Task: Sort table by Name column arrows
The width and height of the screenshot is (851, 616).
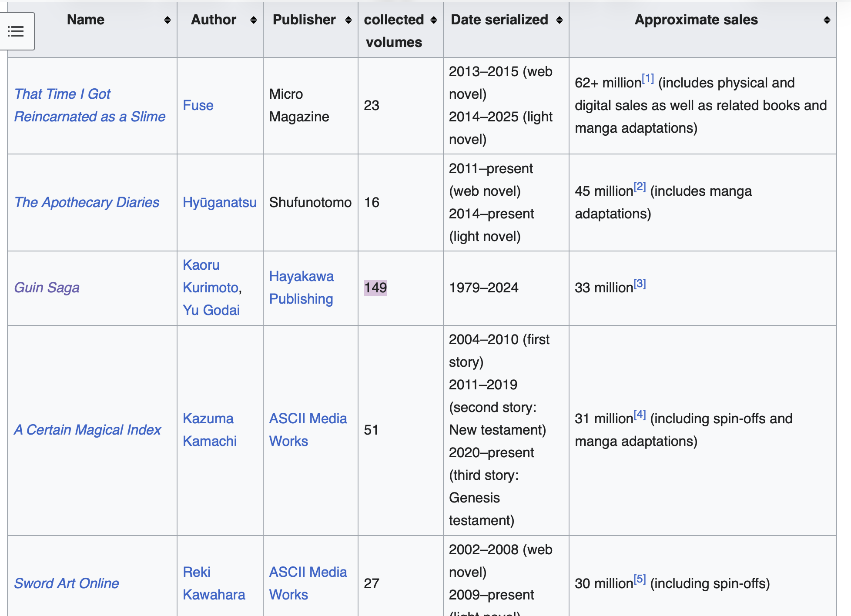Action: (x=167, y=20)
